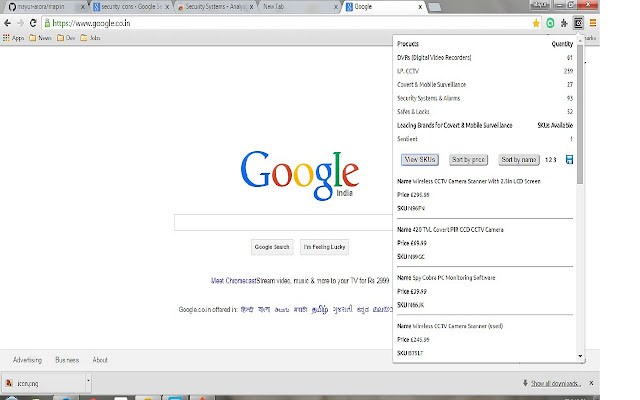Click the Google India logo
Image resolution: width=640 pixels, height=400 pixels.
tap(300, 176)
